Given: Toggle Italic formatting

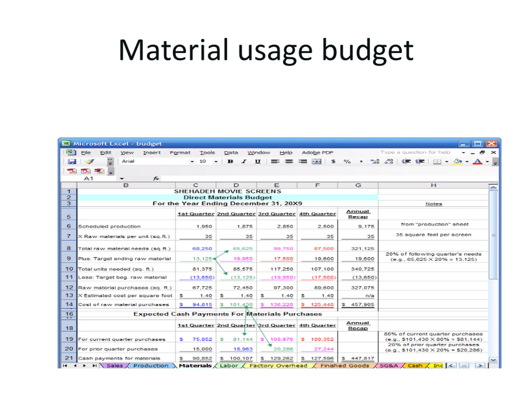Looking at the screenshot, I should click(244, 162).
